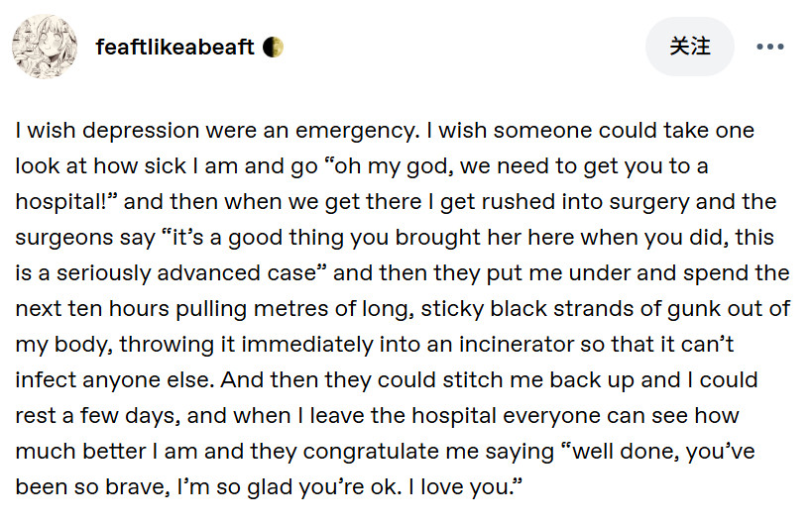This screenshot has height=523, width=812.
Task: Open the three-dot more options menu
Action: click(770, 47)
